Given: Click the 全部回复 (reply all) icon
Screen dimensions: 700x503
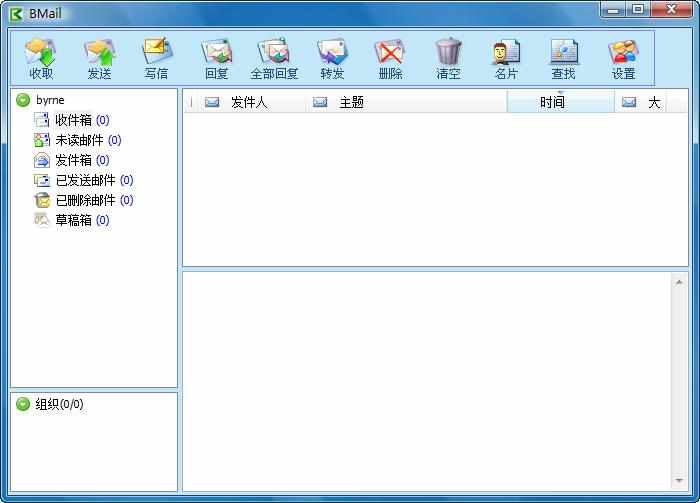Looking at the screenshot, I should click(x=274, y=58).
